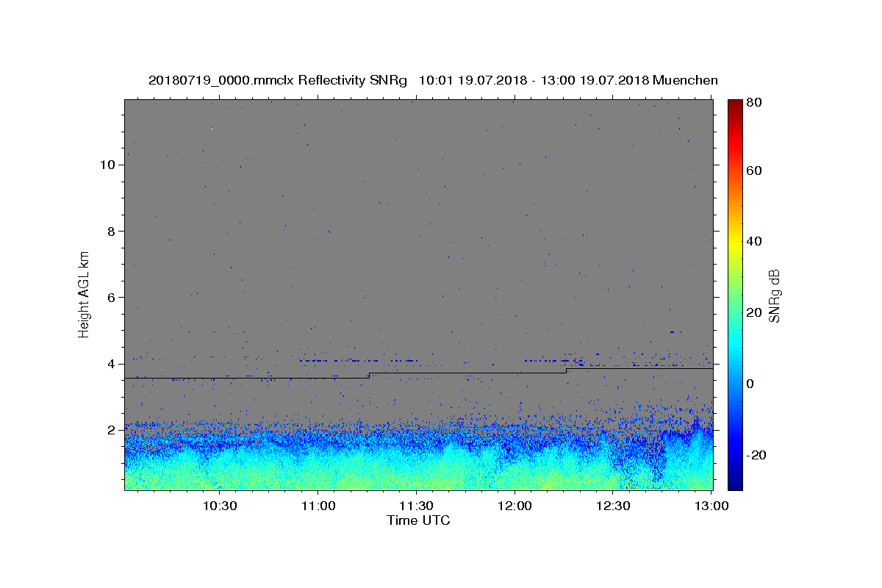Screen dimensions: 882x588
Task: Click the "SNRg dB" colorbar label
Action: 774,295
